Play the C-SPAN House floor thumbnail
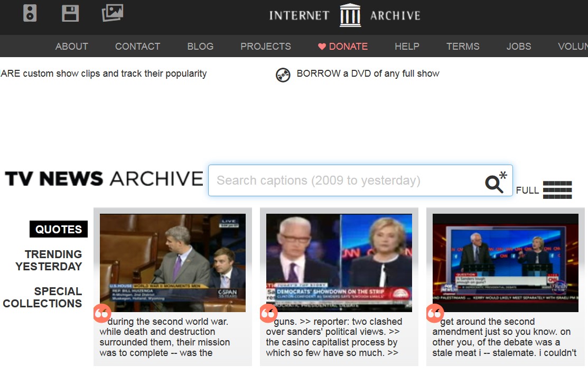This screenshot has width=588, height=374. coord(173,262)
